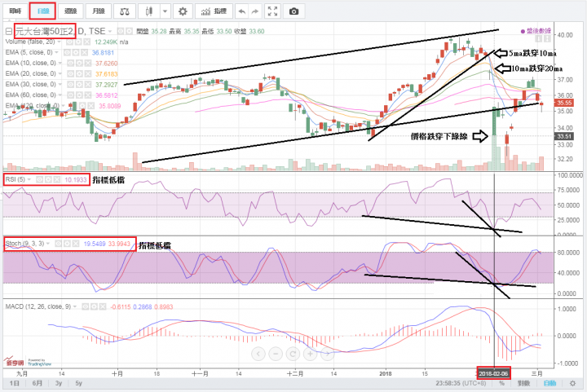Click the 35.55 current price label
The height and width of the screenshot is (392, 587).
point(564,103)
